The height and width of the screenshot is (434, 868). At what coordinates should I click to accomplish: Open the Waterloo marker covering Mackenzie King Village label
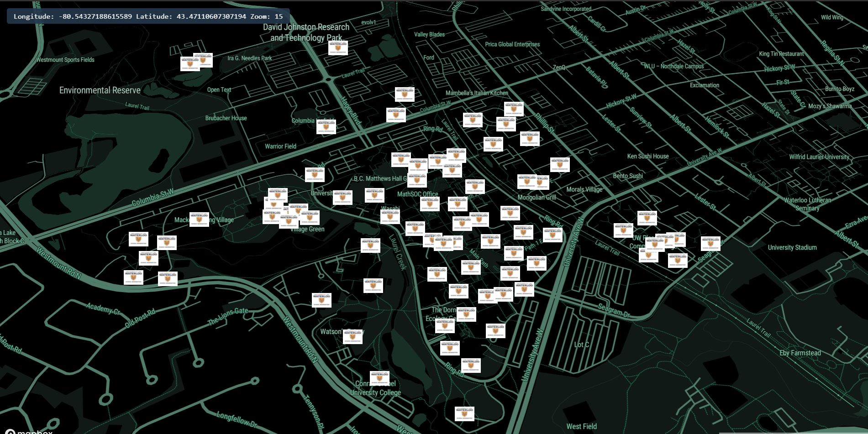(x=200, y=219)
